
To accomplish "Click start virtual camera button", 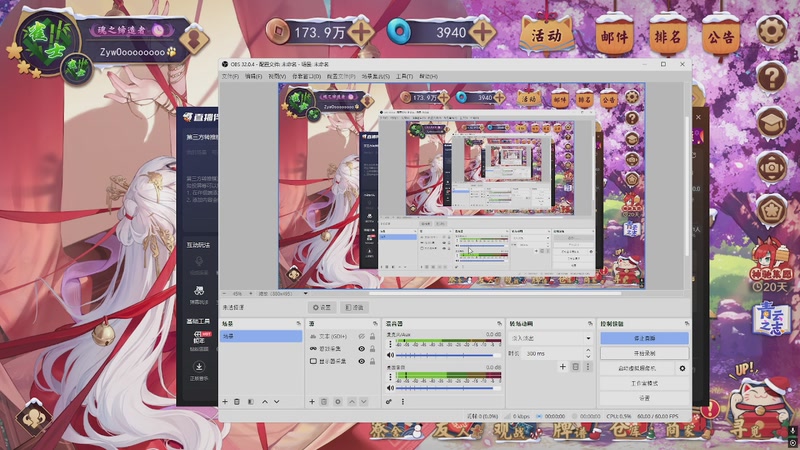I will click(637, 368).
